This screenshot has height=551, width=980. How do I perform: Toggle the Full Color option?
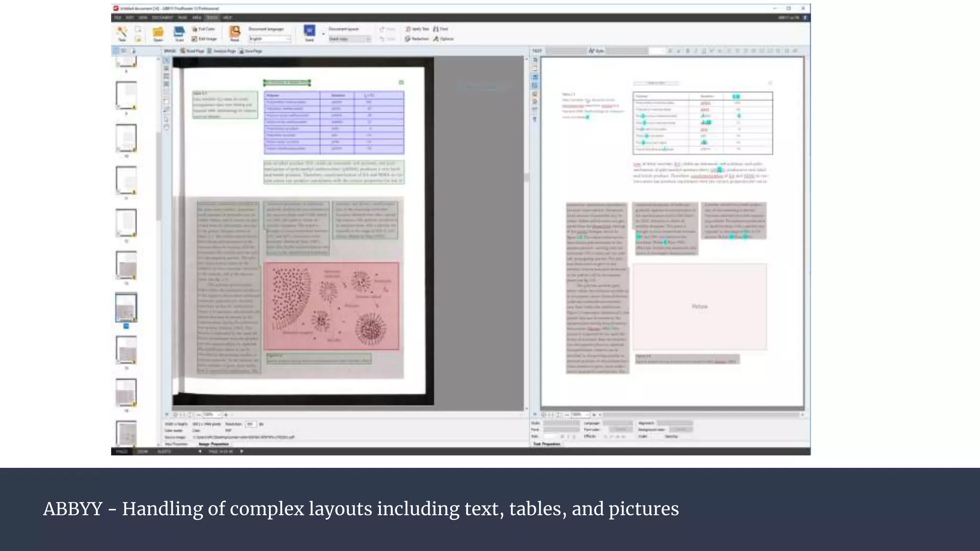[203, 29]
